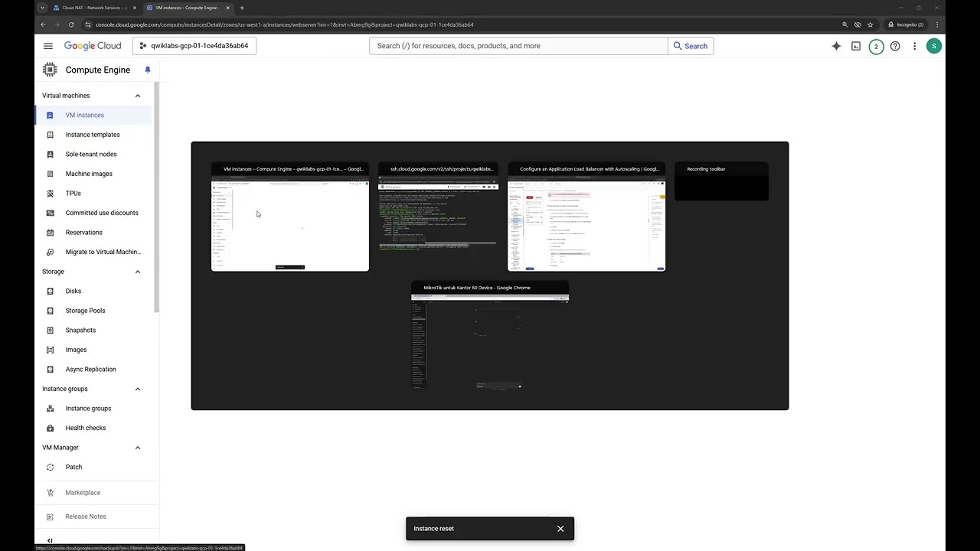This screenshot has height=551, width=980.
Task: Select the Recording toolbar window thumbnail
Action: click(x=721, y=181)
